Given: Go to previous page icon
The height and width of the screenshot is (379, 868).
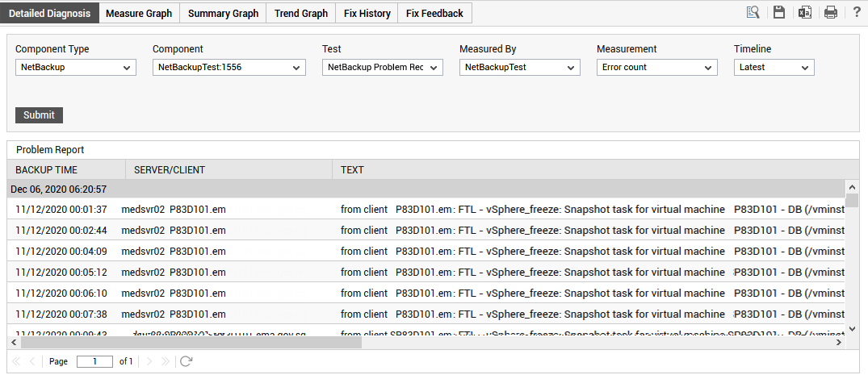Looking at the screenshot, I should tap(32, 361).
